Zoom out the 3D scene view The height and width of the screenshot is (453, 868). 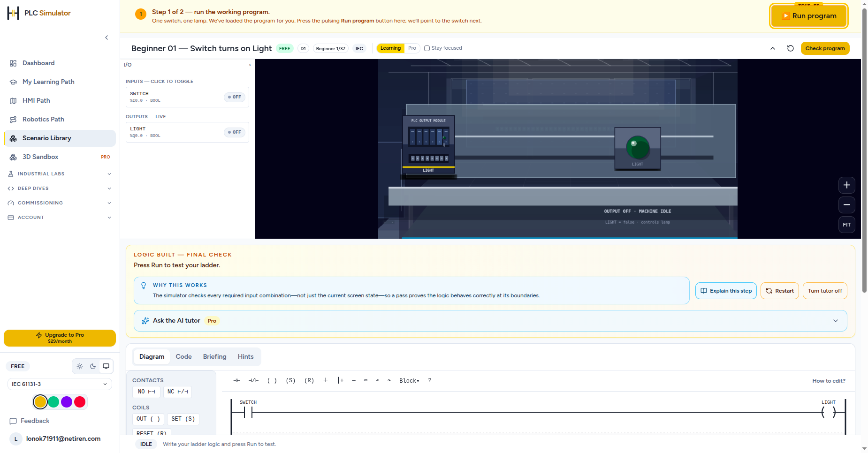pyautogui.click(x=847, y=205)
